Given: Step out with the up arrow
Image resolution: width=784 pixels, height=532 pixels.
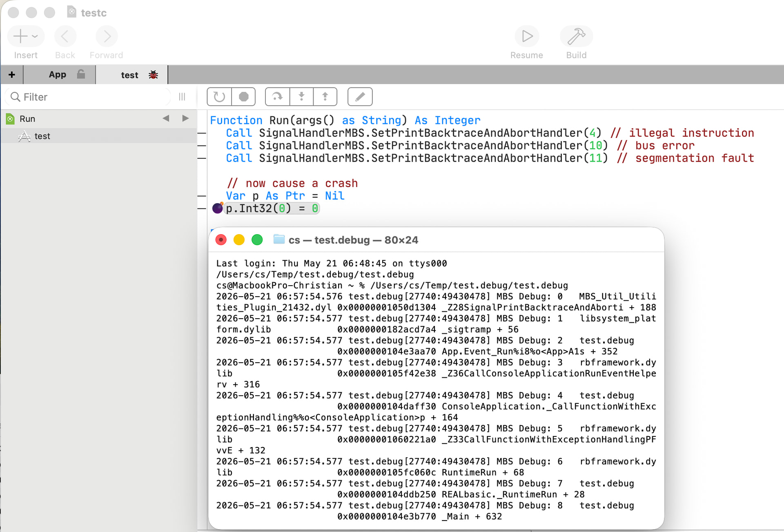Looking at the screenshot, I should click(325, 97).
